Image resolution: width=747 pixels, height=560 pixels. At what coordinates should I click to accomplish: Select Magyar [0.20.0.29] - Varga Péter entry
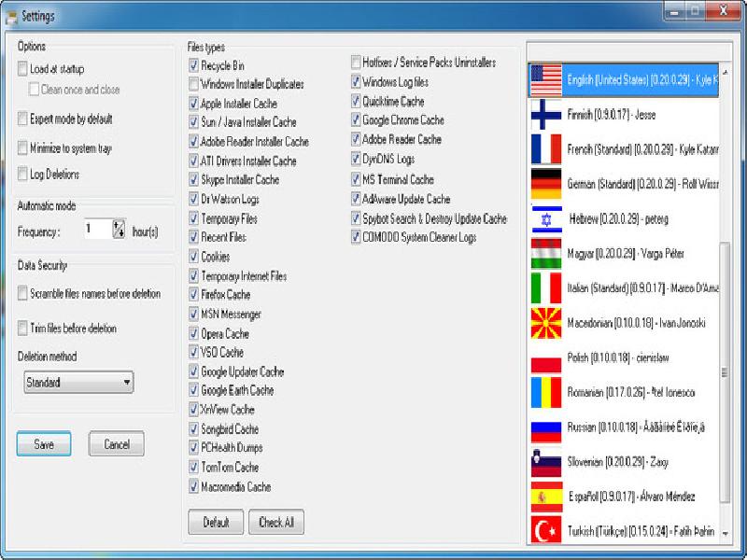(x=624, y=254)
